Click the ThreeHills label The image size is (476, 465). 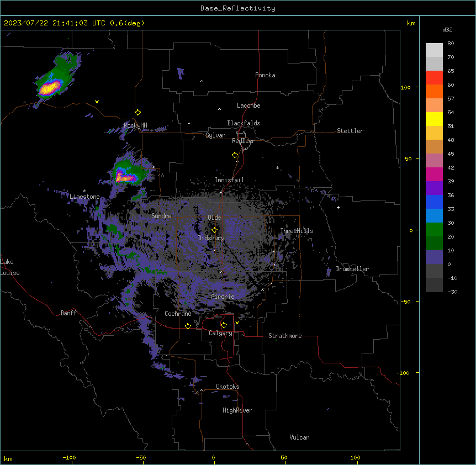pos(297,231)
